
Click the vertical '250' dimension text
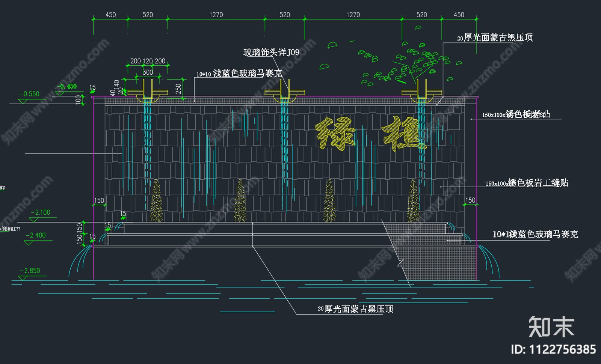click(178, 89)
